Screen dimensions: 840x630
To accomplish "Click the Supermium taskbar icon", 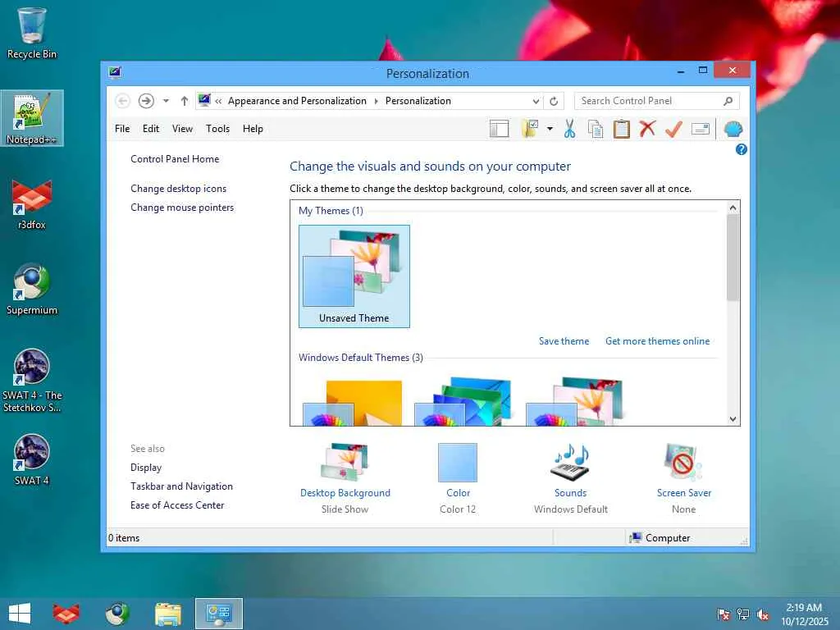I will (116, 614).
